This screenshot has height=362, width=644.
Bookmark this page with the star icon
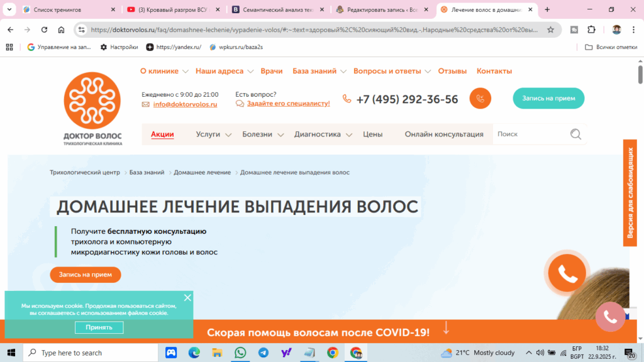click(x=550, y=30)
